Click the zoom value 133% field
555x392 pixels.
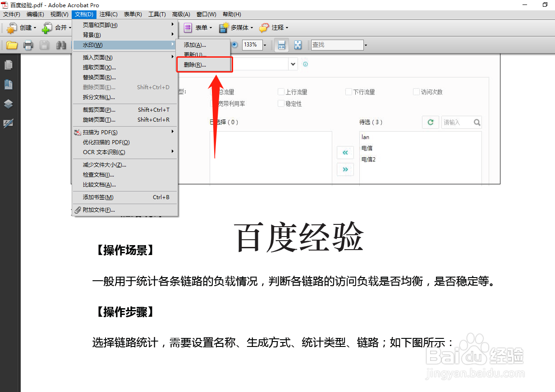point(252,45)
